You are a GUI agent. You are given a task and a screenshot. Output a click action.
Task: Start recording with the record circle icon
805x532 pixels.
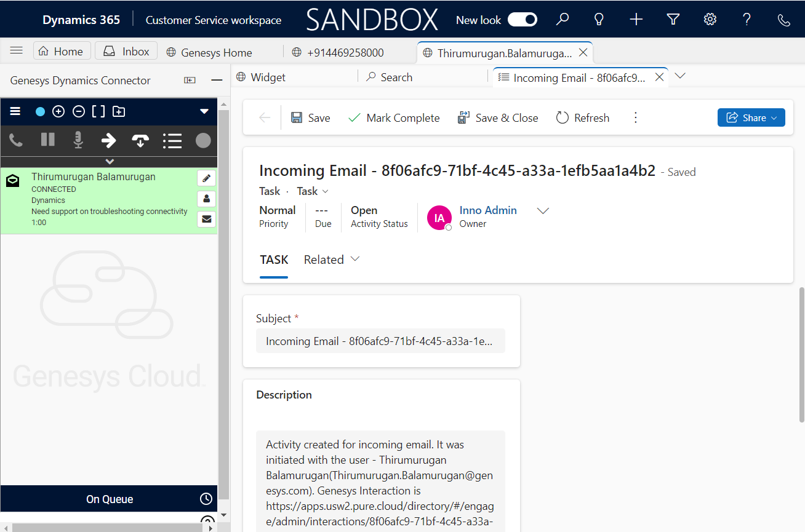point(203,140)
